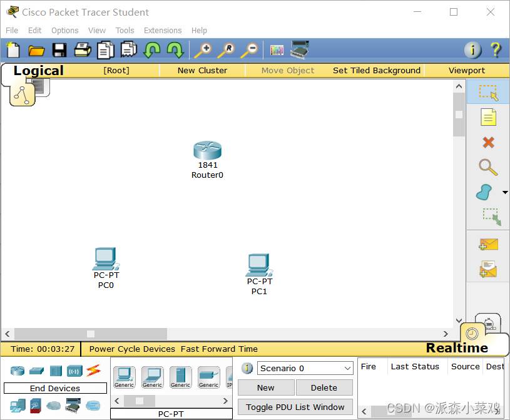Open the Custom Devices Dialog icon

click(300, 50)
